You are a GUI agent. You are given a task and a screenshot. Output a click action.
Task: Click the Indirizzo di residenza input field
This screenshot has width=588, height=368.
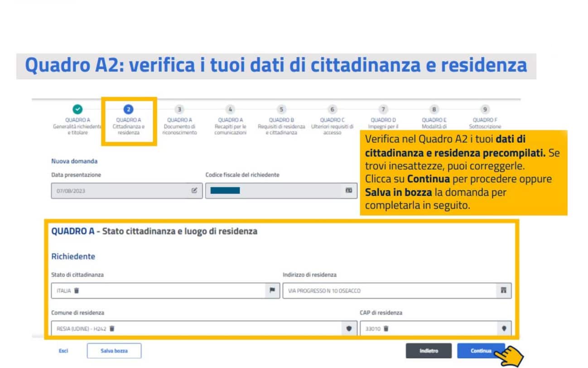click(385, 290)
